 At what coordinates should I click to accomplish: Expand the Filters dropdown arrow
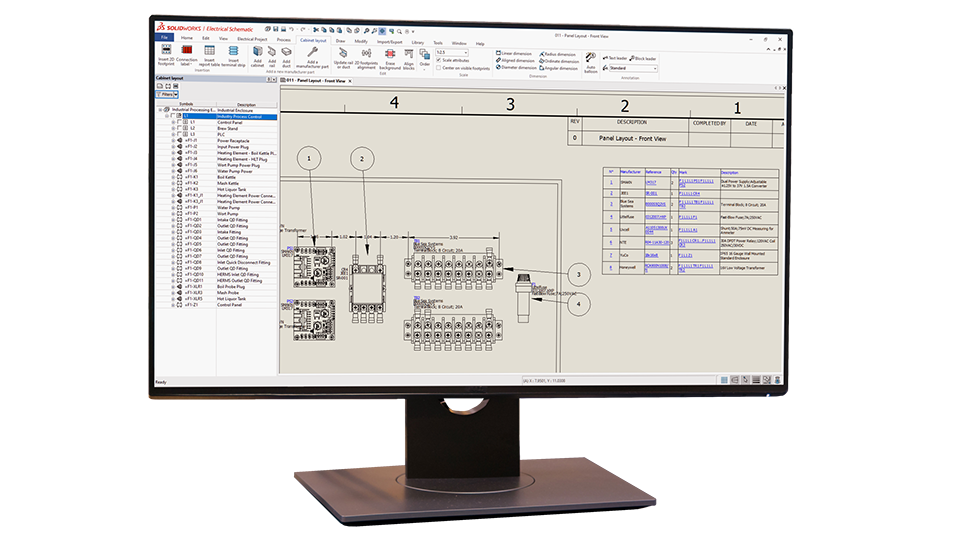[x=175, y=95]
